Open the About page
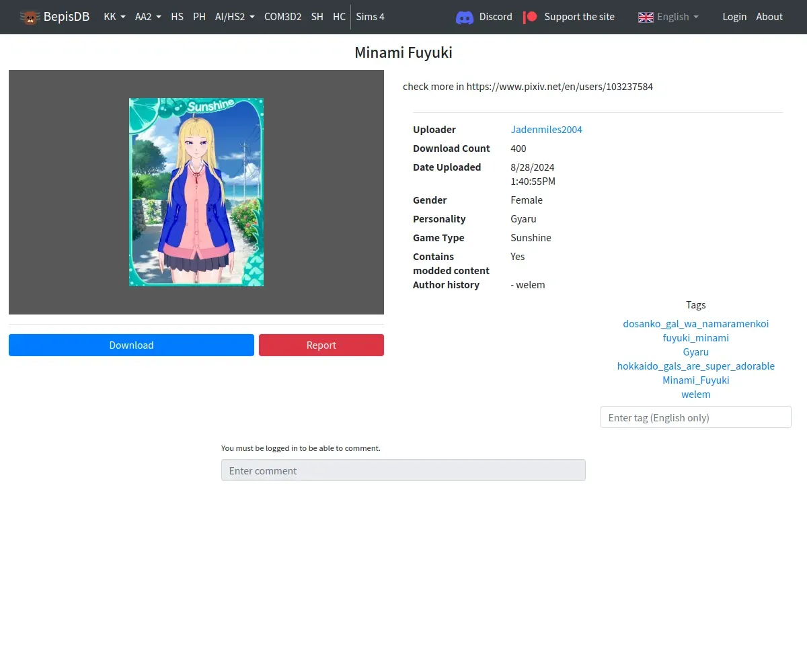 click(x=769, y=17)
